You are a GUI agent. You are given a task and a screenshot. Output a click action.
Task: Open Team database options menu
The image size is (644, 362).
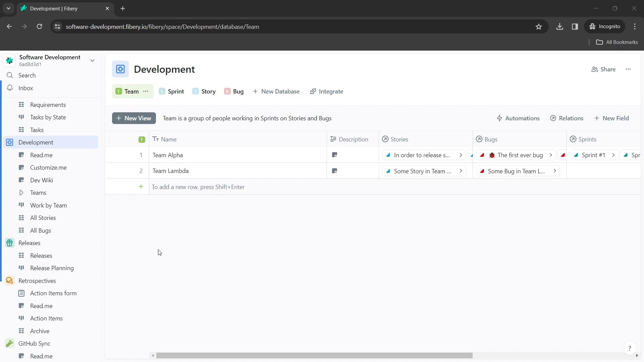(x=146, y=92)
